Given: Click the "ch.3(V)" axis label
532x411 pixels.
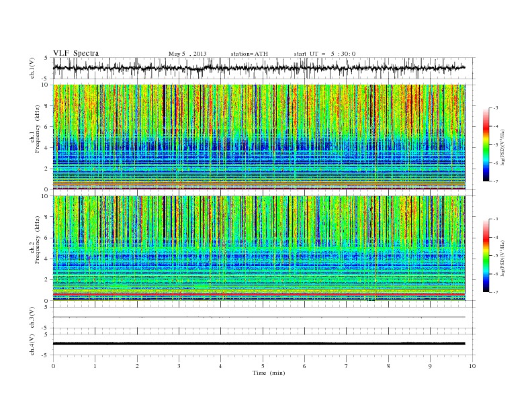Looking at the screenshot, I should pos(32,318).
